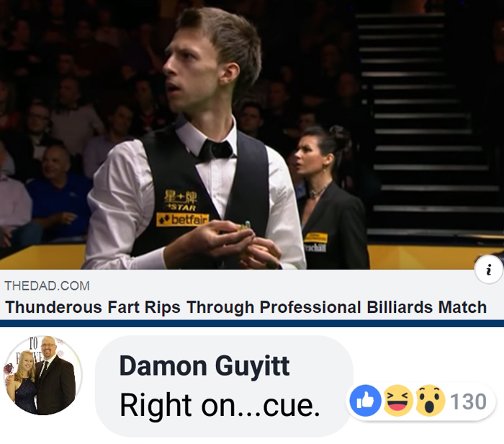Viewport: 504px width, 444px height.
Task: Open Damon Guyitt's profile name link
Action: click(204, 366)
